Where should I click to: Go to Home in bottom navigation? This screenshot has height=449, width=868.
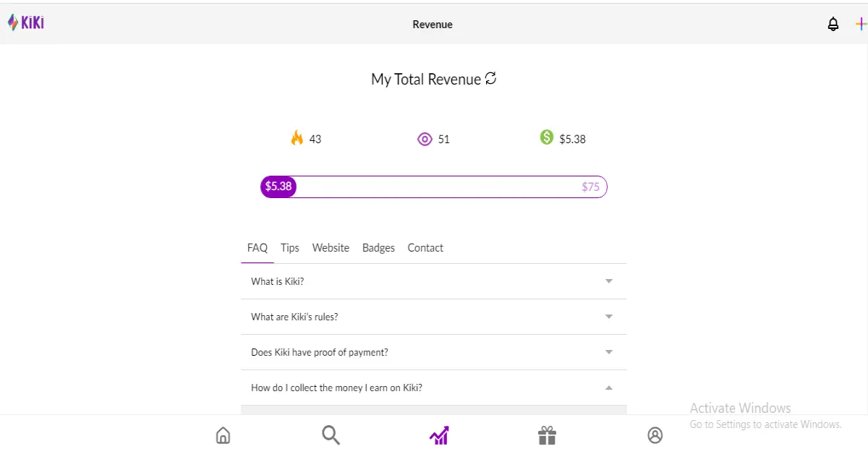coord(223,435)
